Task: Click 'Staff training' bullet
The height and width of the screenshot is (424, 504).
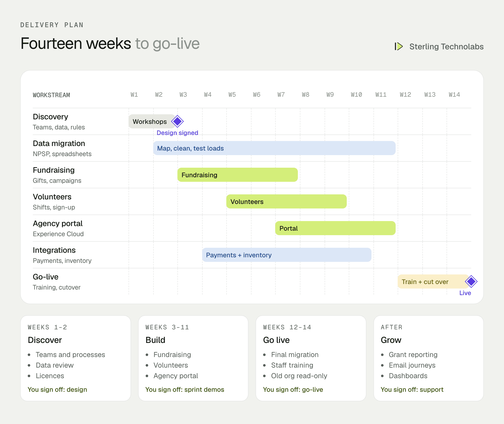Action: (x=292, y=365)
